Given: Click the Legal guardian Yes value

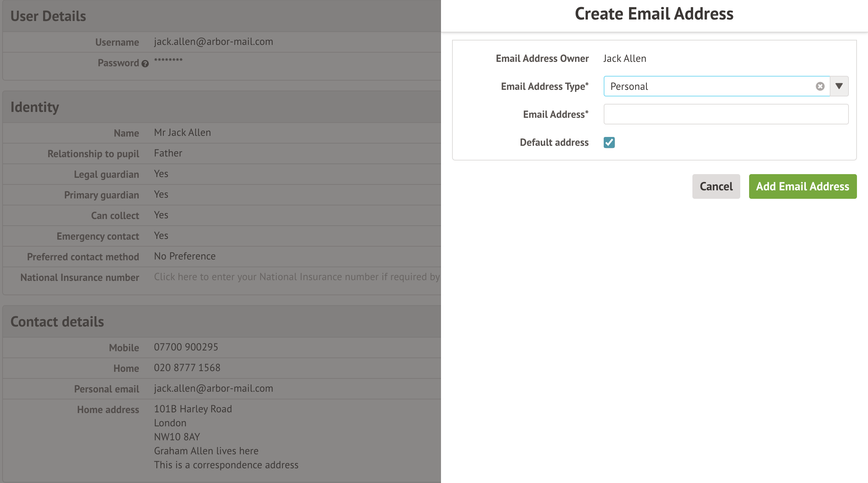Looking at the screenshot, I should tap(161, 174).
